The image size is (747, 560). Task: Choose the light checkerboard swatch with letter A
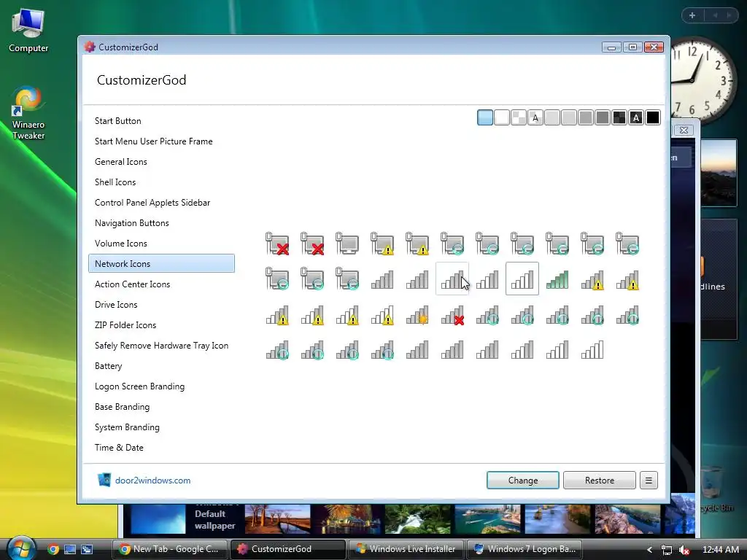point(535,117)
